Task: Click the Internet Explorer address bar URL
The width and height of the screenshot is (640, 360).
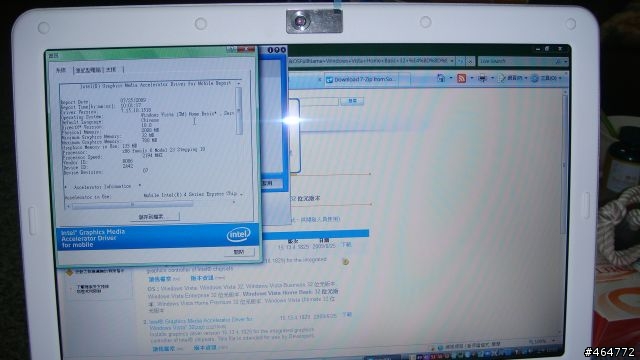Action: coord(369,61)
